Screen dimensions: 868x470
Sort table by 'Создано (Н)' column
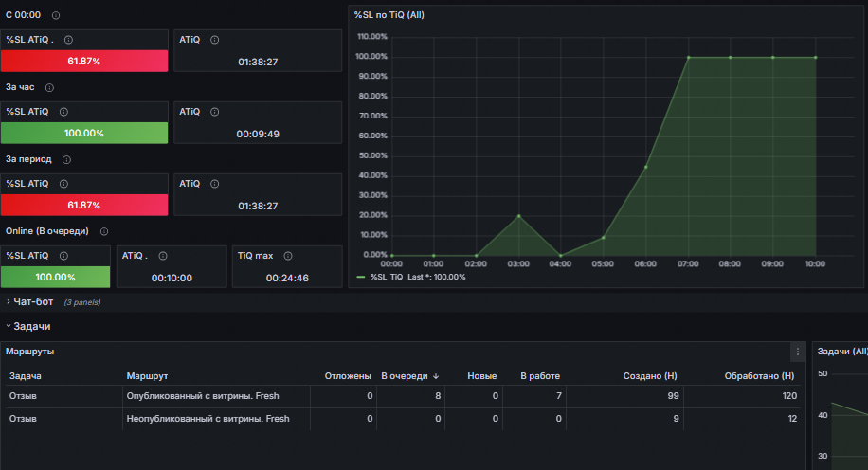[650, 376]
